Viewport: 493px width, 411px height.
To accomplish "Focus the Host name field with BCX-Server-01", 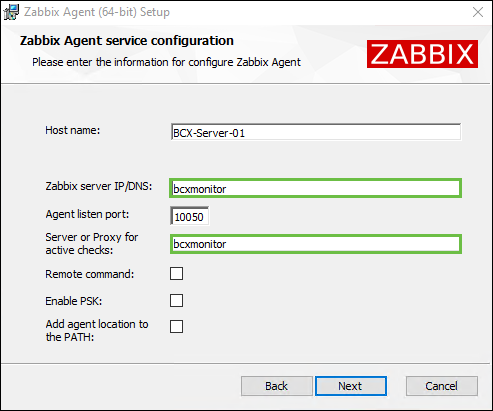I will [316, 132].
